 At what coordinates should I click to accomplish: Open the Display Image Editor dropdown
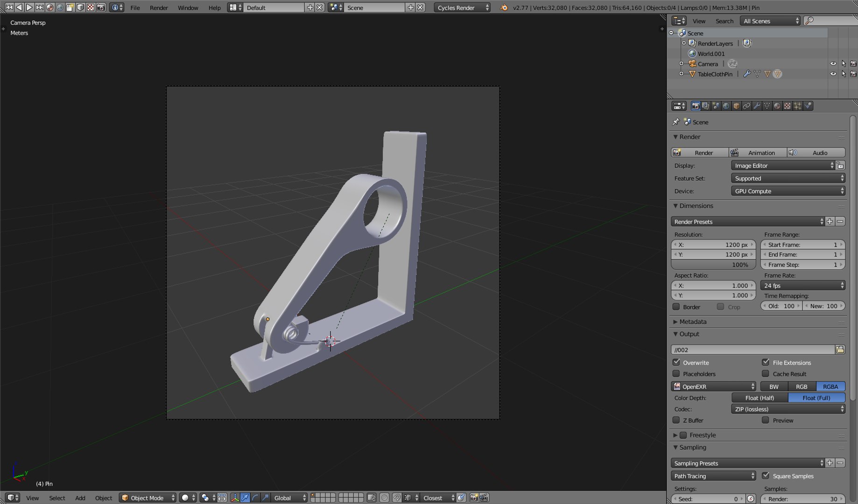tap(783, 166)
